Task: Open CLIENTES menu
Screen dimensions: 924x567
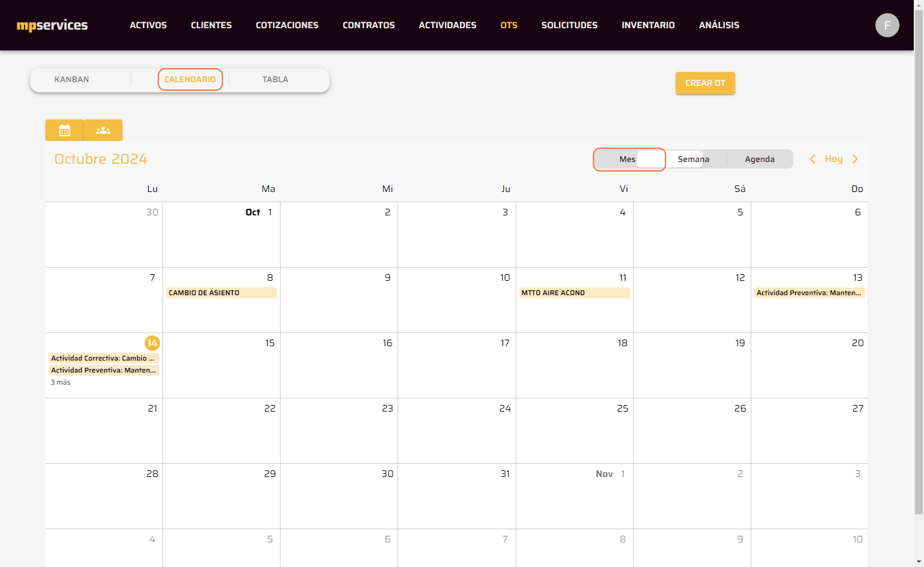Action: pyautogui.click(x=211, y=25)
